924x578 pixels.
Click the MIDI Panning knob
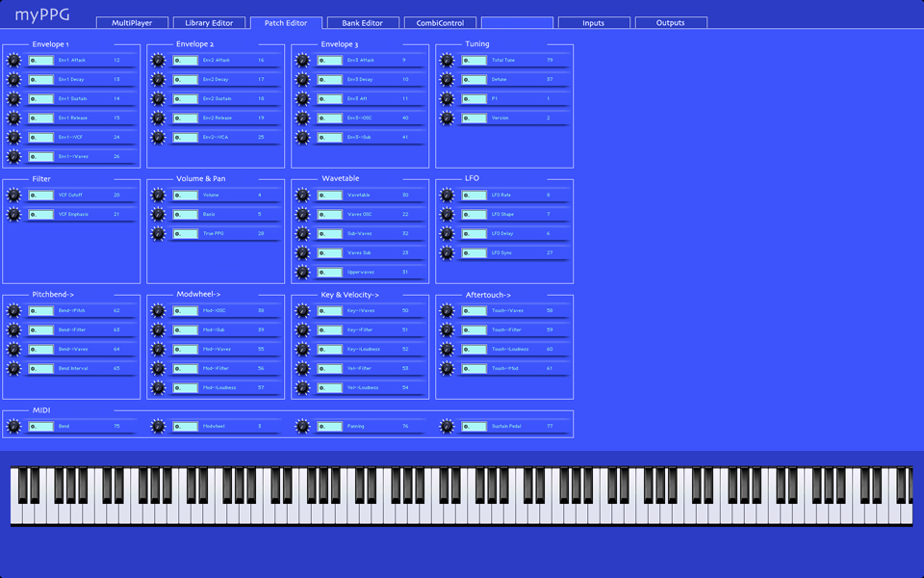[302, 427]
